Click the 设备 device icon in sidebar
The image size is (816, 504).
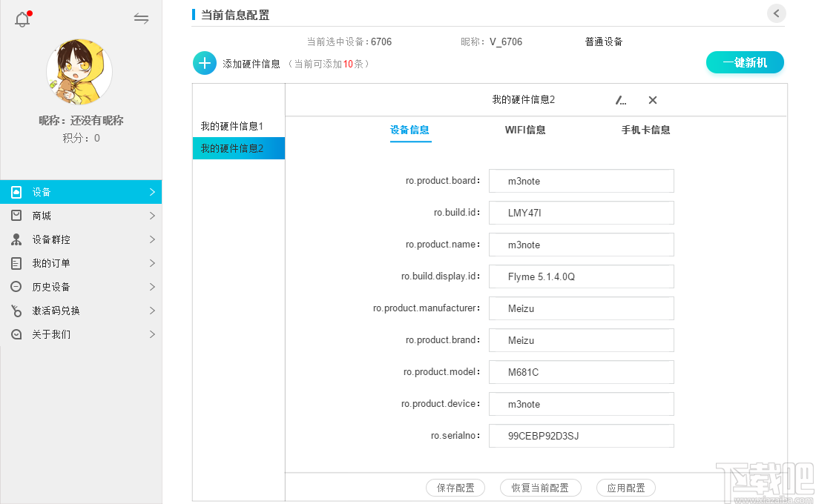(16, 192)
